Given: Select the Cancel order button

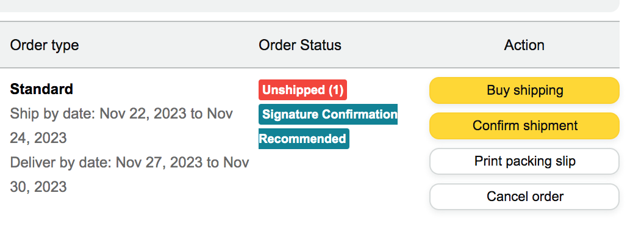Looking at the screenshot, I should click(524, 197).
